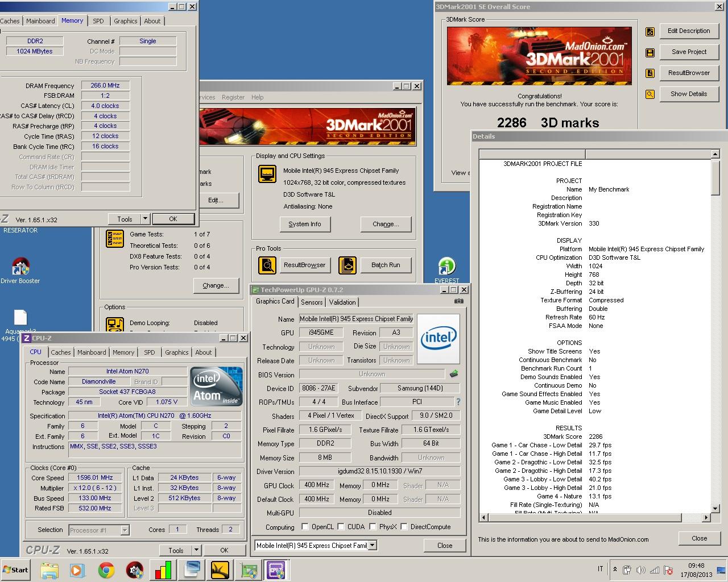Open the Register menu in 3DMark2001
This screenshot has width=728, height=582.
233,97
